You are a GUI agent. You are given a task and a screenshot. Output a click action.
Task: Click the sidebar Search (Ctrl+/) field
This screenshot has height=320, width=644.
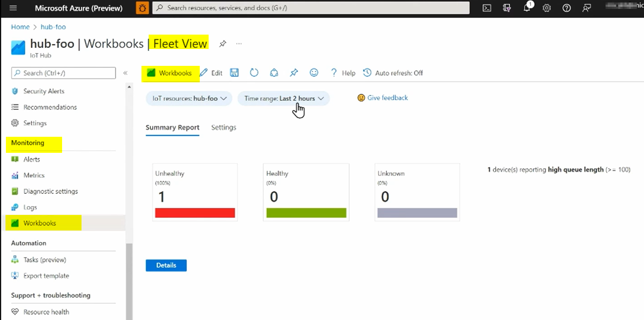(63, 73)
